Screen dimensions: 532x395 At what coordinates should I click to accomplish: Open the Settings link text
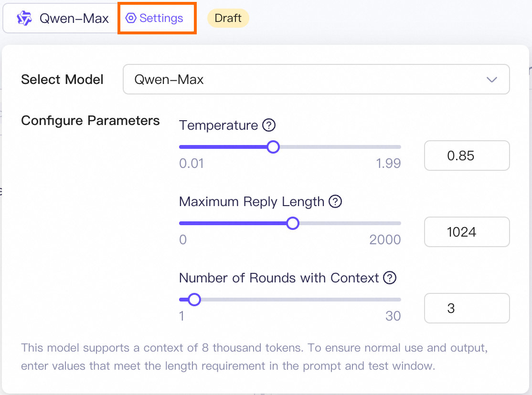(161, 19)
